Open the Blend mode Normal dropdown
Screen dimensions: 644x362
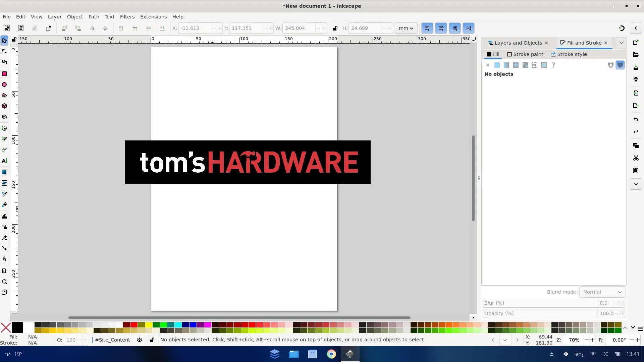click(602, 292)
